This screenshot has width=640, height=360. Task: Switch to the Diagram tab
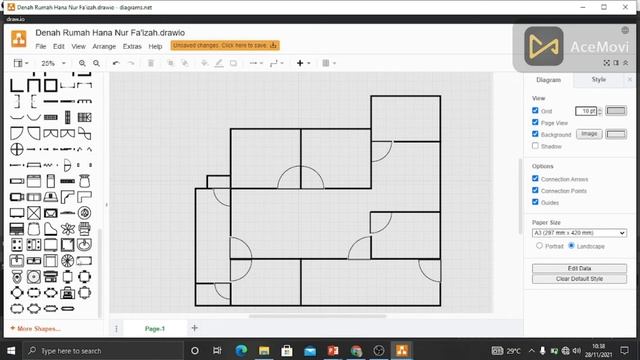(549, 80)
